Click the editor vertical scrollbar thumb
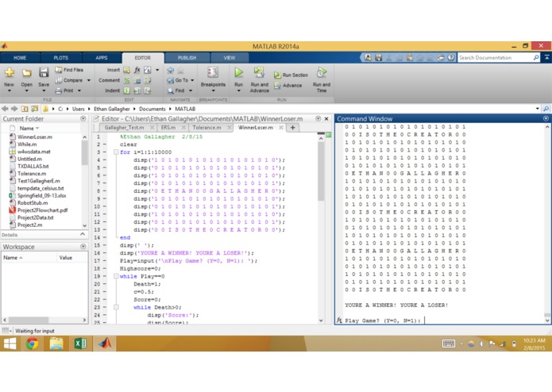This screenshot has height=392, width=552. click(x=321, y=171)
